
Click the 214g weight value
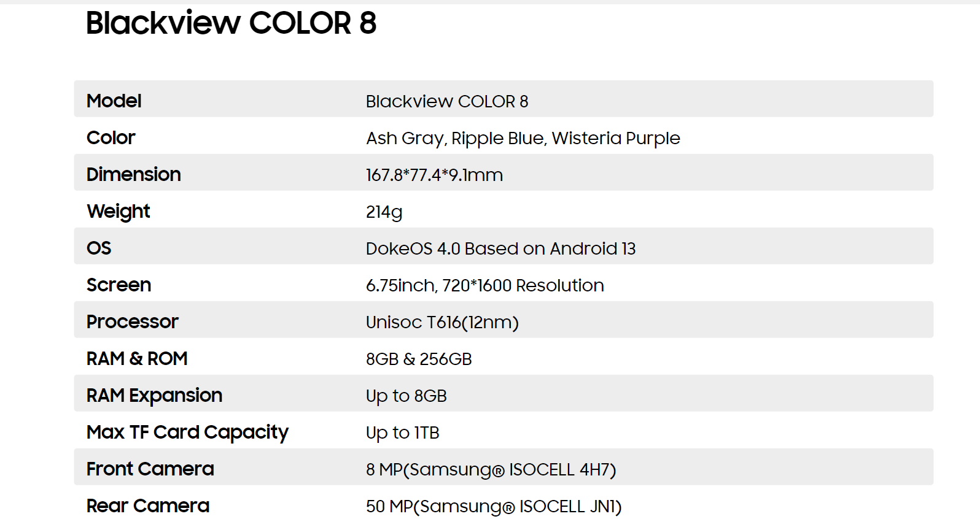click(384, 212)
